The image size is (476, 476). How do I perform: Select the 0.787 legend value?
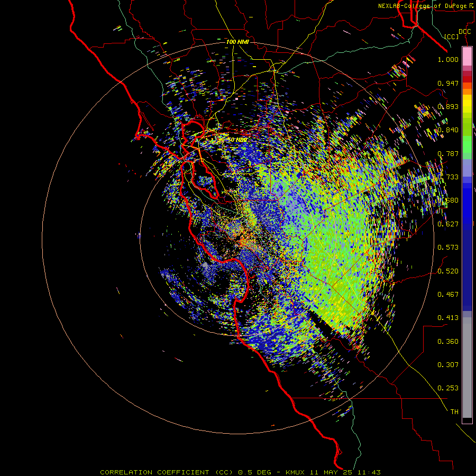(448, 153)
